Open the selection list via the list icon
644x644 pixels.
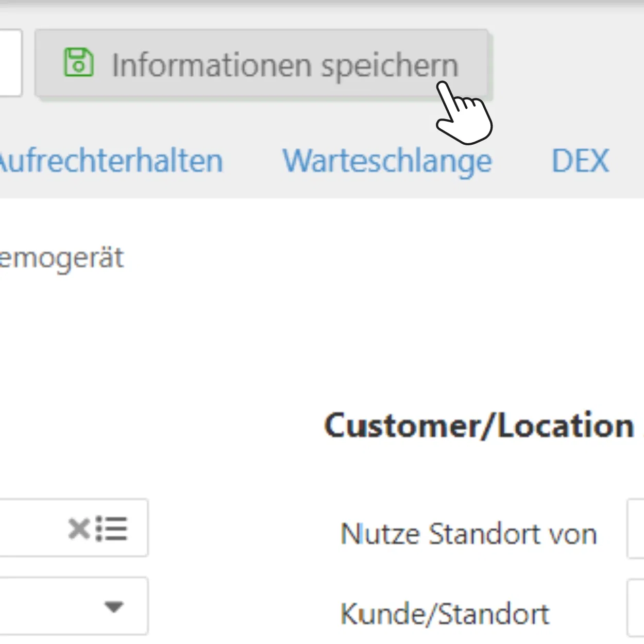click(112, 529)
